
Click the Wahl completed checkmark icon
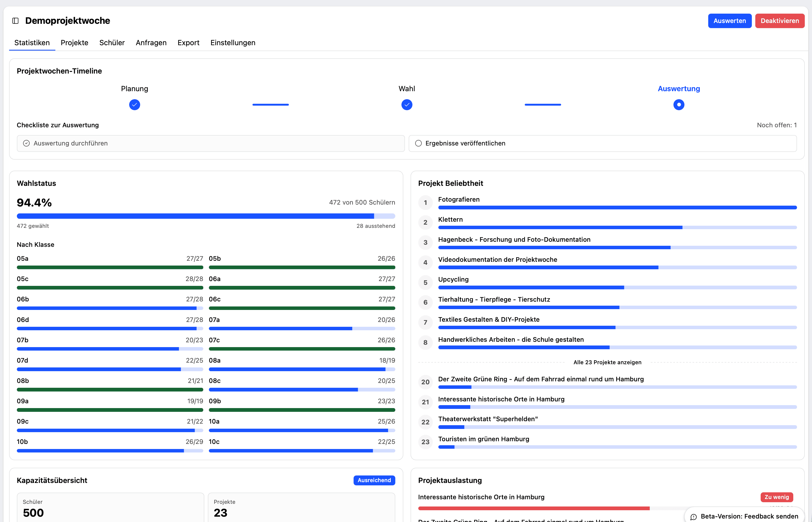(x=407, y=105)
